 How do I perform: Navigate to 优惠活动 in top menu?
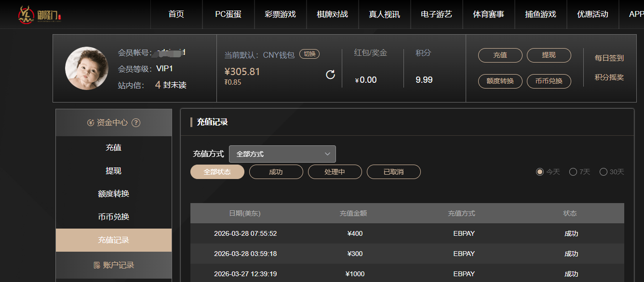click(592, 14)
